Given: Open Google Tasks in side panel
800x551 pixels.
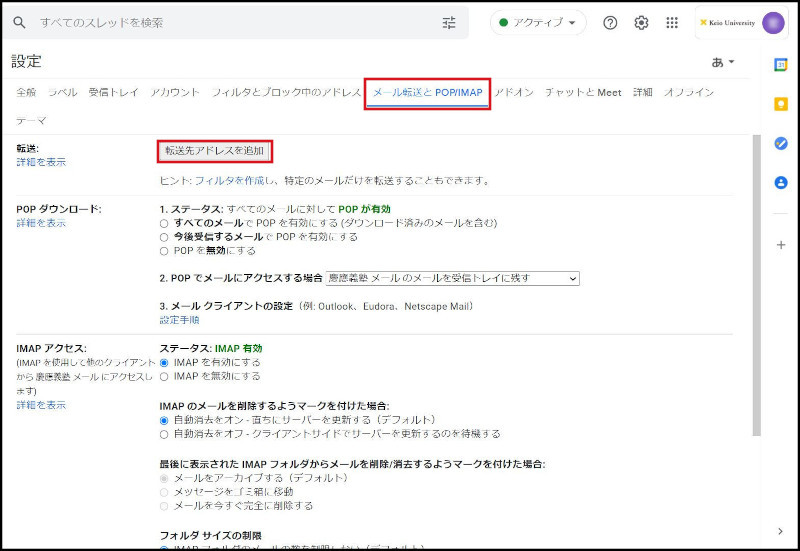Looking at the screenshot, I should (x=780, y=143).
